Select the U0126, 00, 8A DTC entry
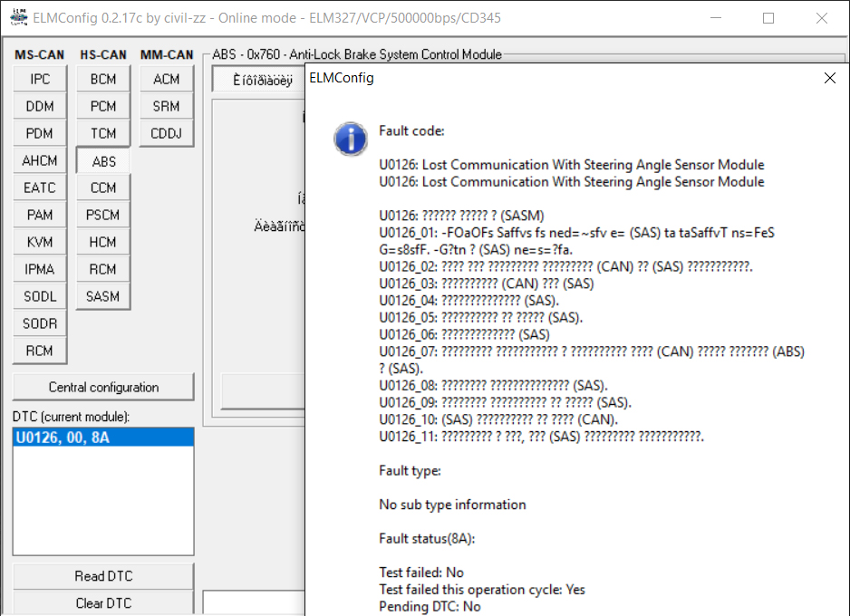The width and height of the screenshot is (850, 616). click(103, 438)
